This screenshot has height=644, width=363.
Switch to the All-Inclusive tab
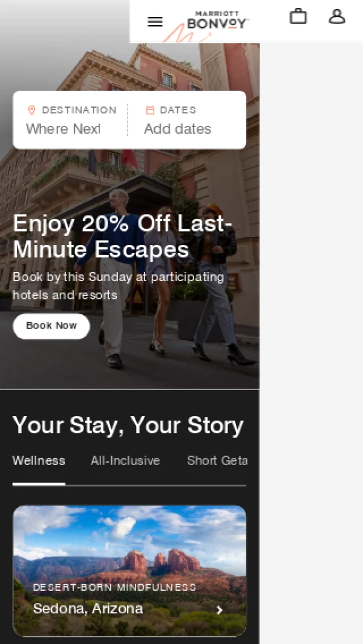pyautogui.click(x=125, y=461)
